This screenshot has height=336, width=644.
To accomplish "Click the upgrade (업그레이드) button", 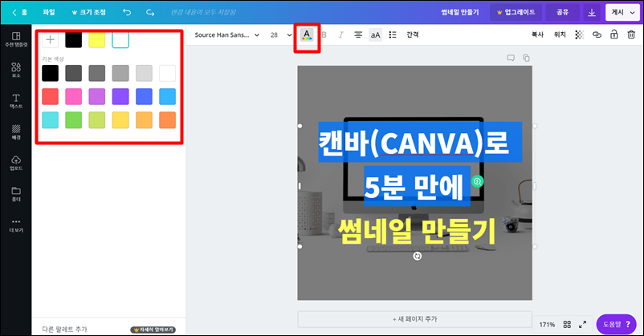I will (516, 13).
